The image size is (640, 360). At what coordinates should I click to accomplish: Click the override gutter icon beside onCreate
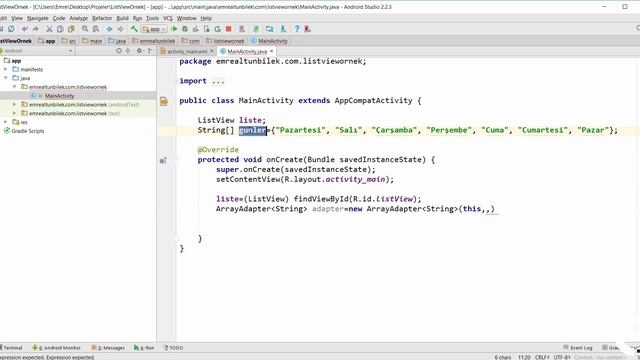(163, 160)
